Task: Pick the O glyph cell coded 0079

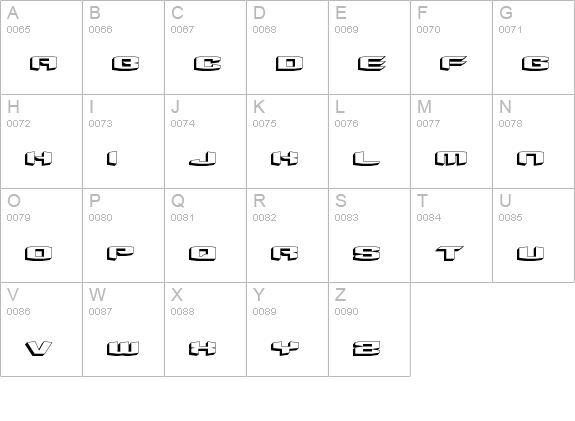Action: point(41,235)
